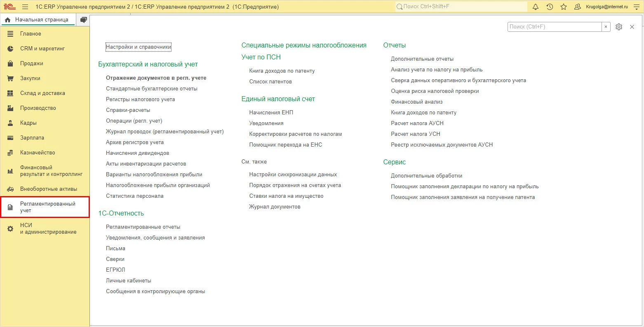Click the Казначейство coins icon
The height and width of the screenshot is (327, 644).
pyautogui.click(x=11, y=153)
